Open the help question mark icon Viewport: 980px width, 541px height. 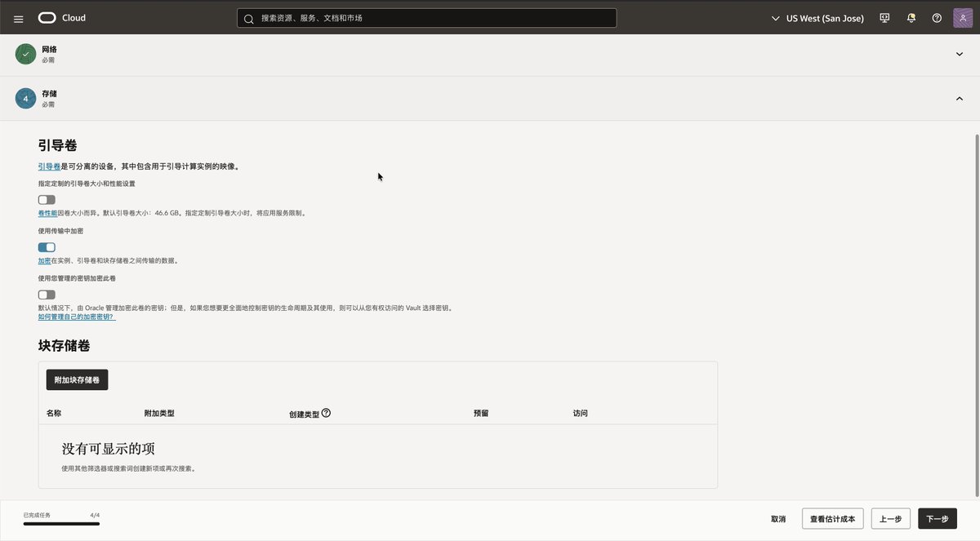[x=937, y=18]
